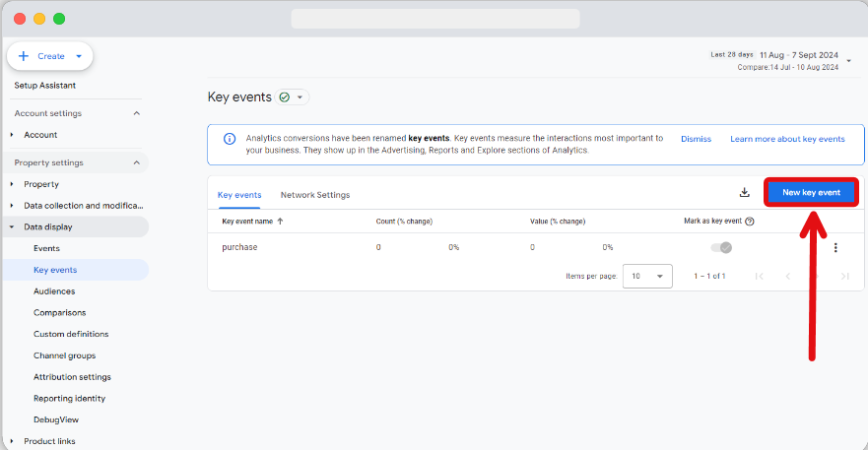Viewport: 868px width, 450px height.
Task: Select Key events in the sidebar
Action: 55,270
